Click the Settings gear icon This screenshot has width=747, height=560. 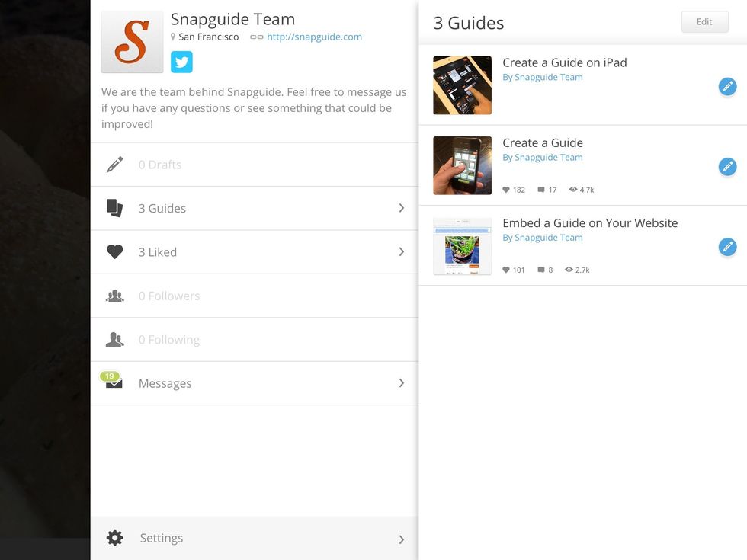pos(115,538)
